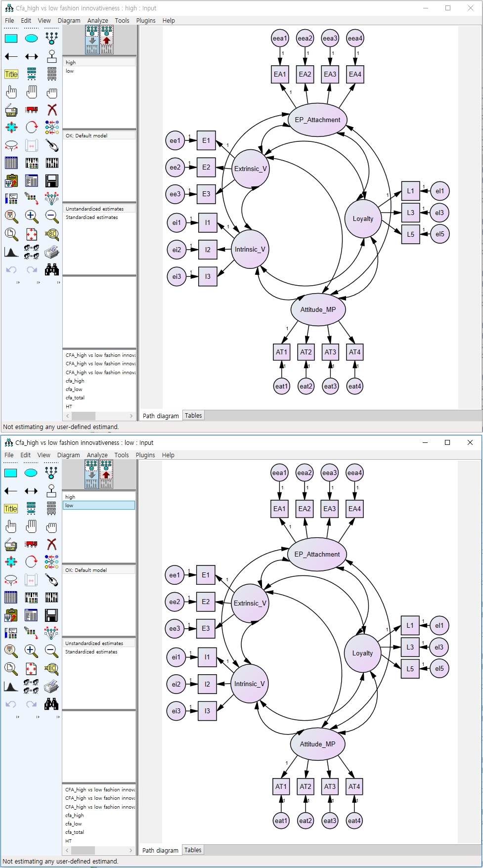Choose the move objects truck icon in high window

[31, 110]
